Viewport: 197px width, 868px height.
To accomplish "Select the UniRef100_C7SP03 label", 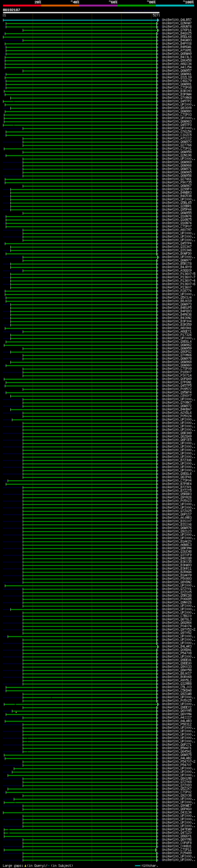I will [x=177, y=115].
